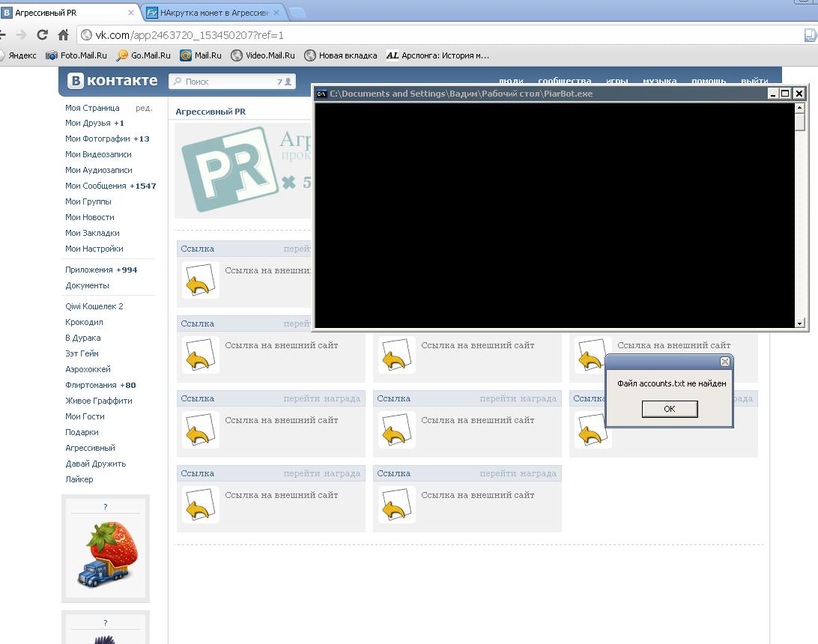
Task: Click arrow icon in second-row middle card
Action: click(396, 355)
